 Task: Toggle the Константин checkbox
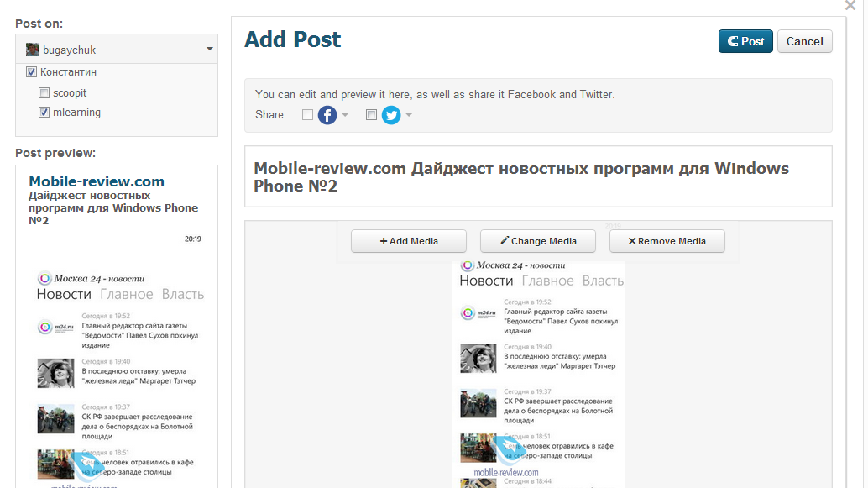pos(32,72)
